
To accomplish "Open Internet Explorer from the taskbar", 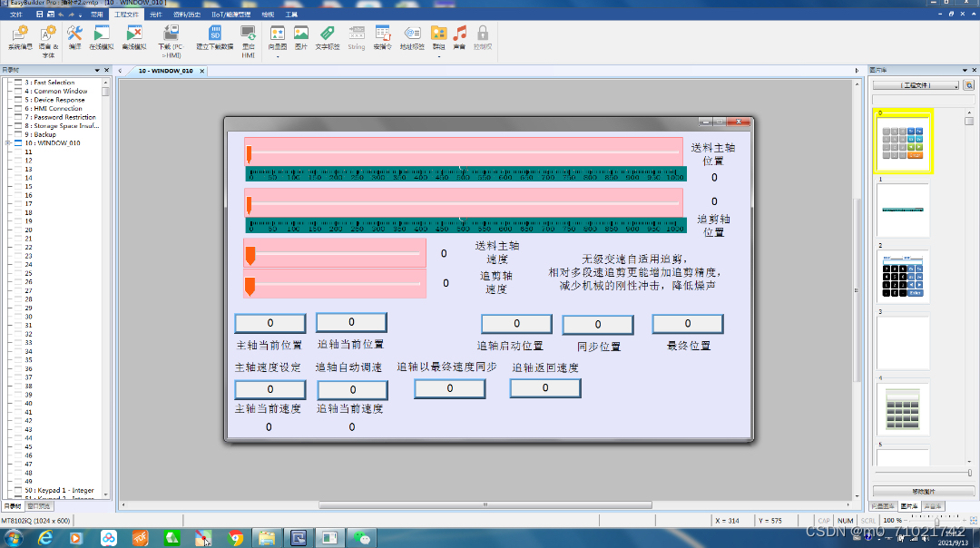I will (45, 537).
